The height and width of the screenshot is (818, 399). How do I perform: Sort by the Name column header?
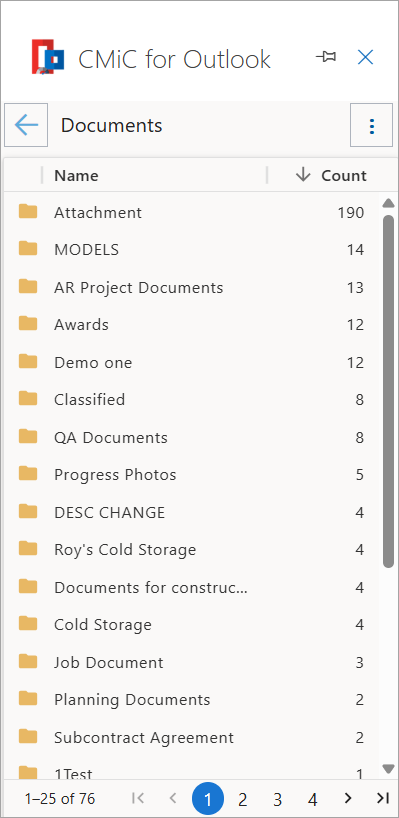coord(76,176)
